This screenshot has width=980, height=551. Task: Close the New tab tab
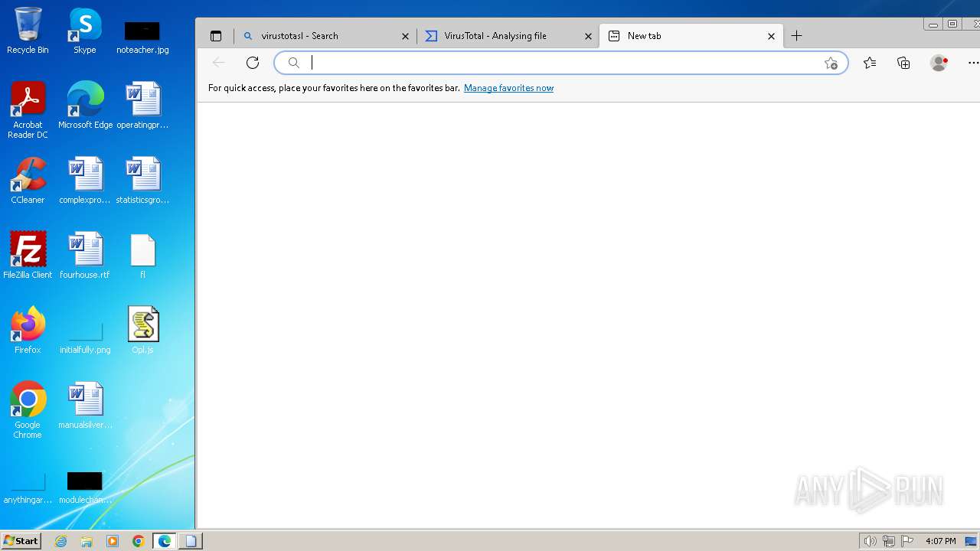point(771,36)
